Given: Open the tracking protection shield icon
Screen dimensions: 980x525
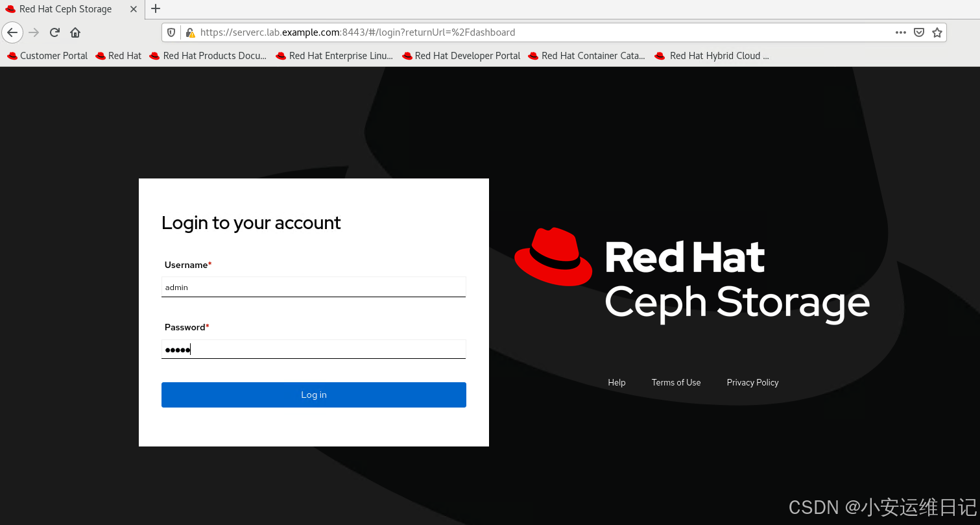Looking at the screenshot, I should coord(171,32).
